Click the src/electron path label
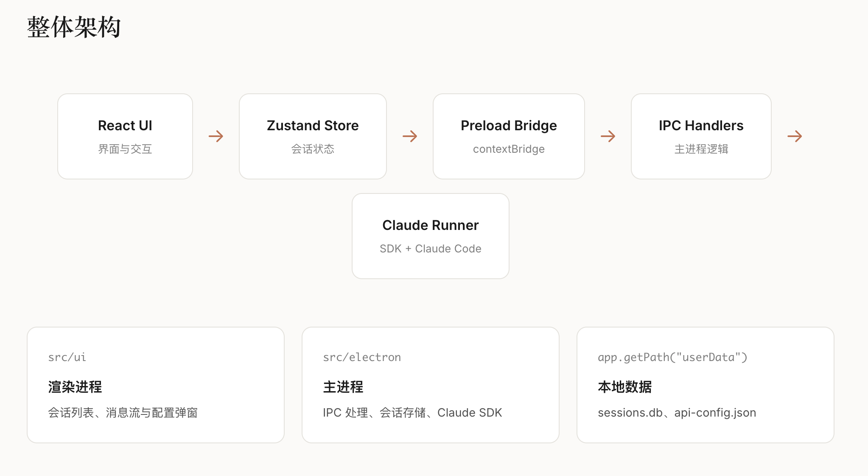This screenshot has width=868, height=476. 362,357
